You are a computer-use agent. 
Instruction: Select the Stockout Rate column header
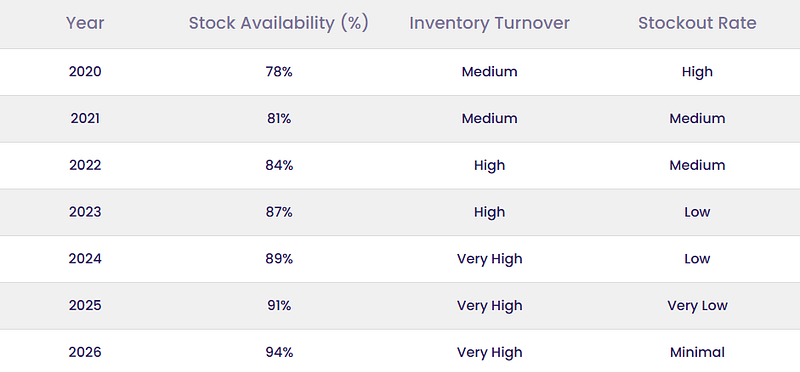pyautogui.click(x=697, y=23)
